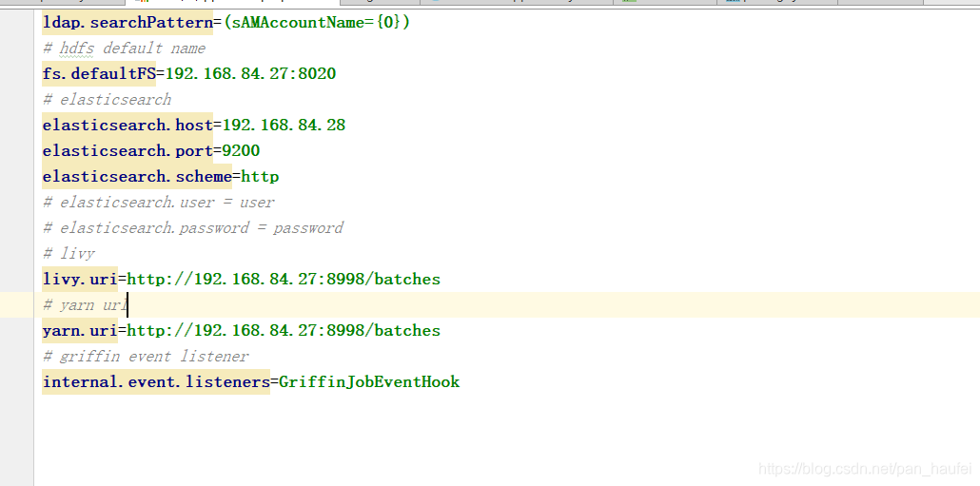
Task: Click the http scheme value
Action: pos(260,177)
